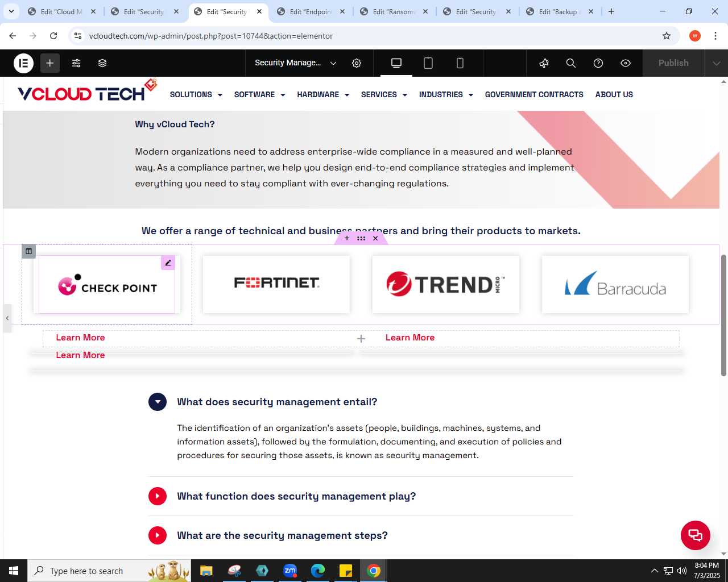Bookmark this page star icon
The width and height of the screenshot is (728, 582).
(667, 36)
